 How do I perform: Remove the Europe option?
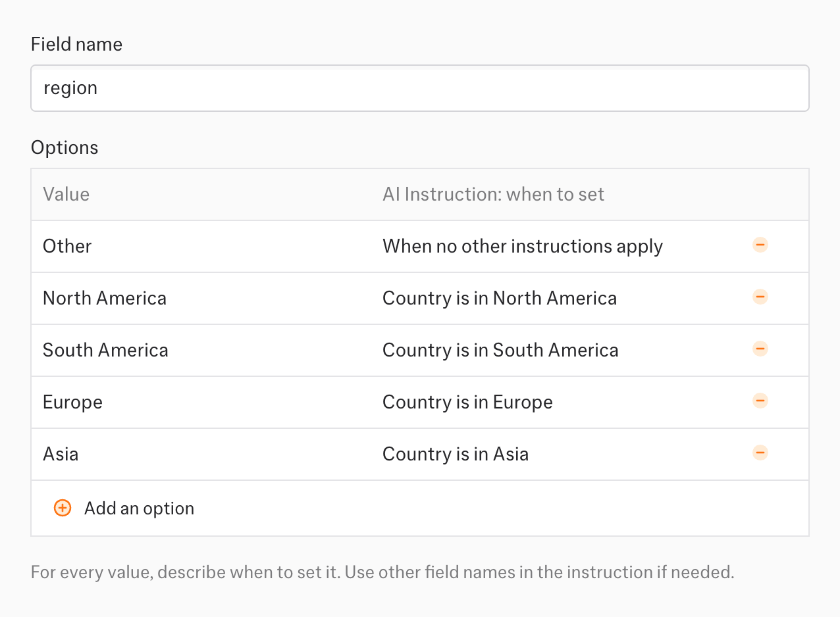[x=760, y=401]
